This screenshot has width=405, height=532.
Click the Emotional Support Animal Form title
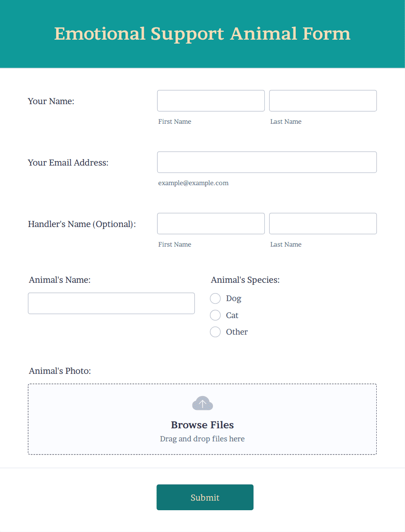tap(202, 34)
